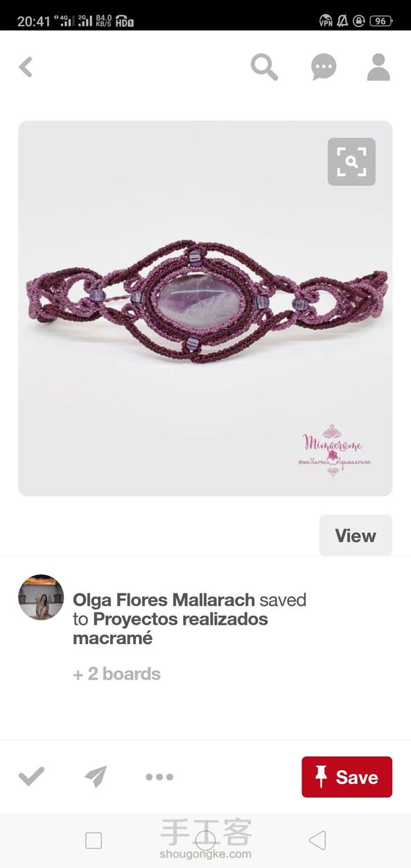
Task: Expand the + 2 boards list
Action: (116, 674)
